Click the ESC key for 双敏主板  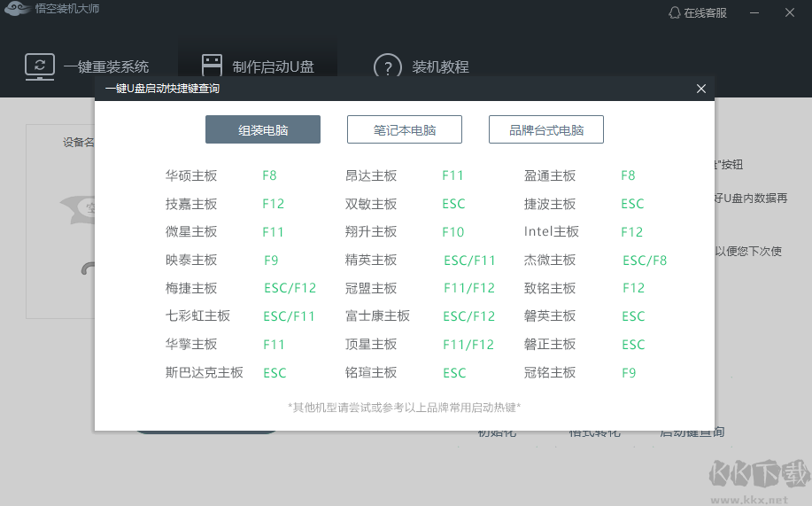click(x=453, y=204)
